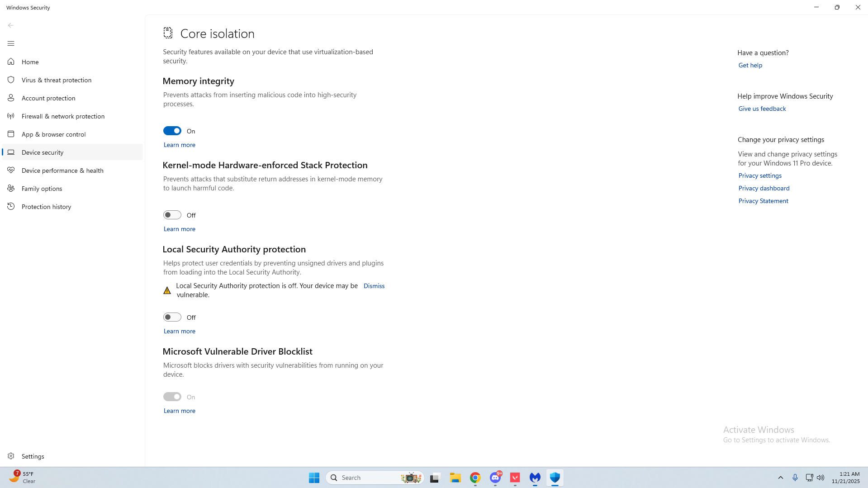The image size is (868, 488).
Task: Turn on Local Security Authority protection toggle
Action: click(x=172, y=317)
